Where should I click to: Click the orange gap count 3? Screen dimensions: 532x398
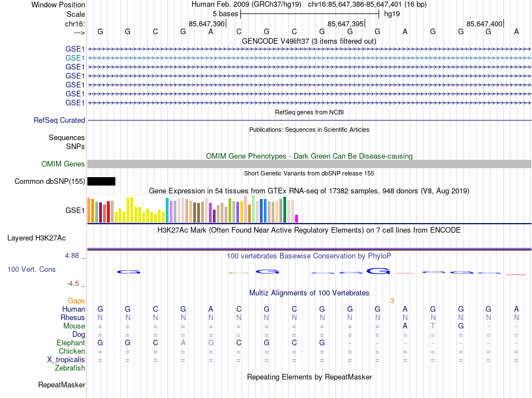(x=392, y=301)
